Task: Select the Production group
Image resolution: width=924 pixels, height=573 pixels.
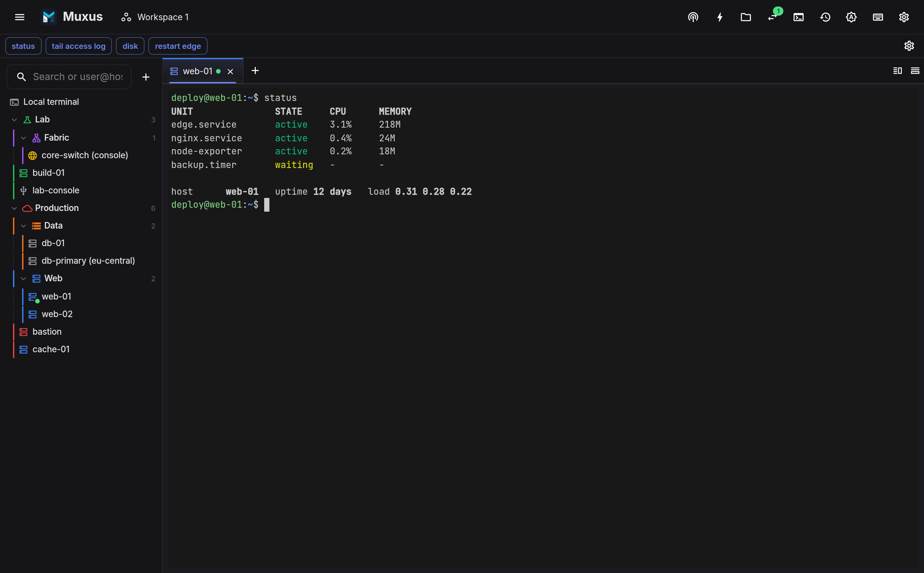Action: pyautogui.click(x=81, y=208)
